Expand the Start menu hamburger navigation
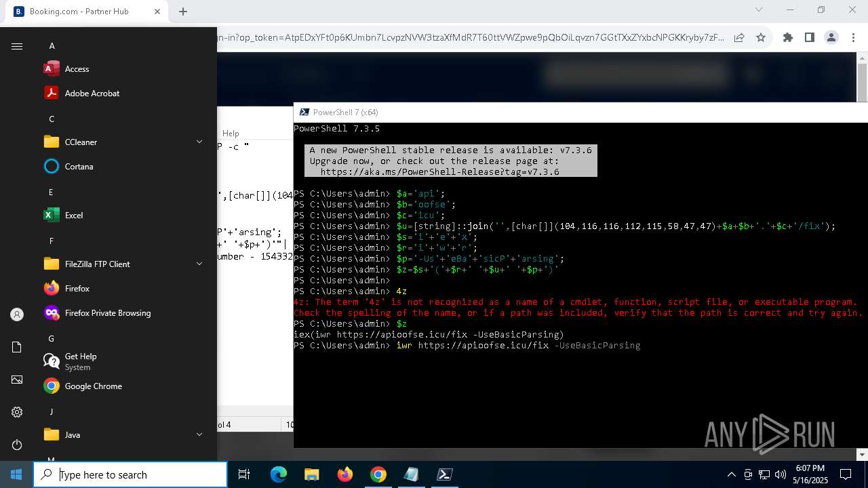Image resolution: width=868 pixels, height=488 pixels. point(17,46)
